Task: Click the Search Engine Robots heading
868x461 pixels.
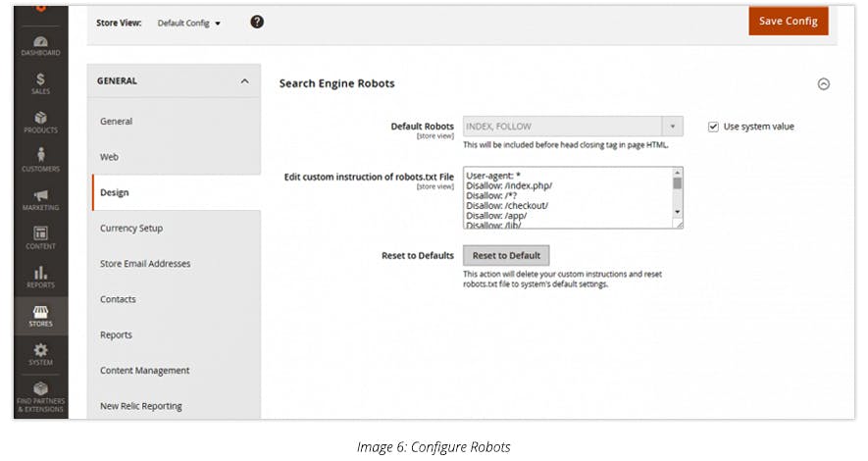Action: pos(336,83)
